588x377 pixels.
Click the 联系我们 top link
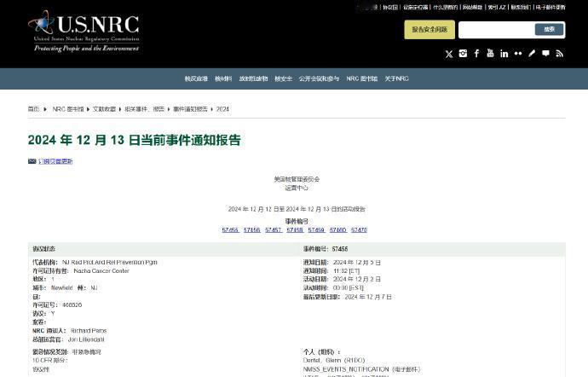point(521,7)
